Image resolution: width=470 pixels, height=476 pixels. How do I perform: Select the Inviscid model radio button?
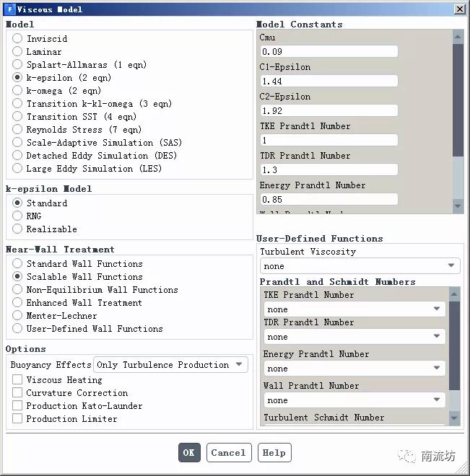click(x=17, y=38)
